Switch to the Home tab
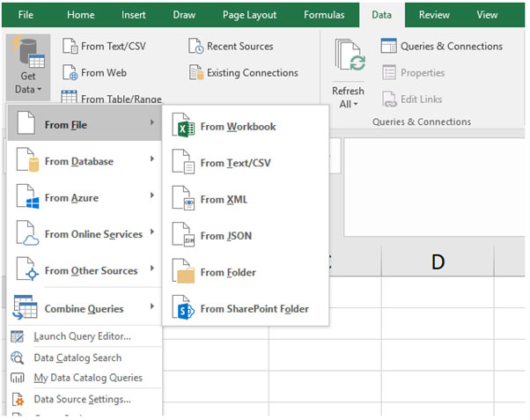 coord(81,15)
